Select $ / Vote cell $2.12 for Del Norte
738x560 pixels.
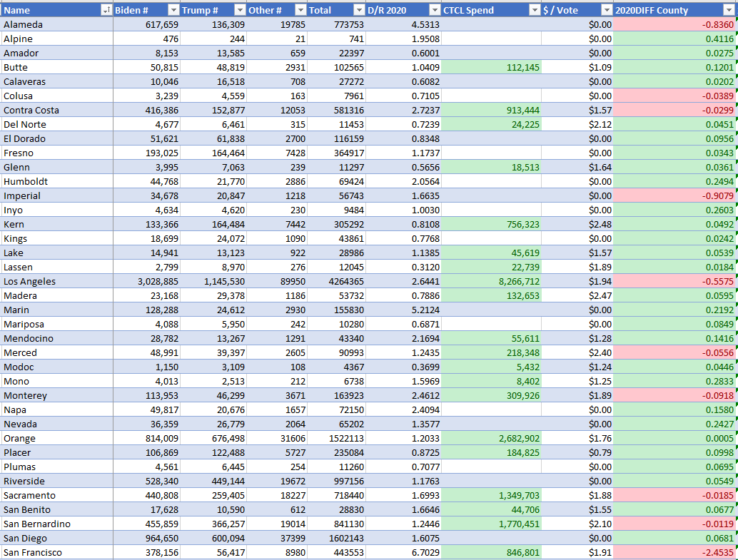577,125
